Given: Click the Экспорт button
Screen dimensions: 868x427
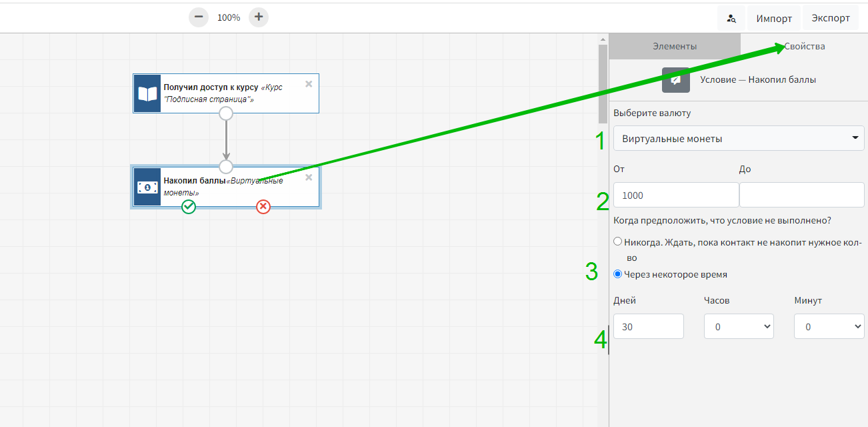Looking at the screenshot, I should pos(831,19).
